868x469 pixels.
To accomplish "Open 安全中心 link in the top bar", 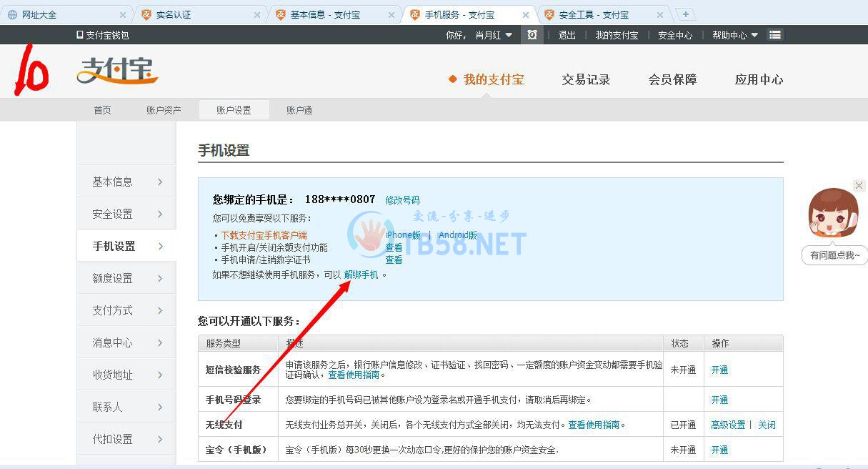I will click(675, 35).
